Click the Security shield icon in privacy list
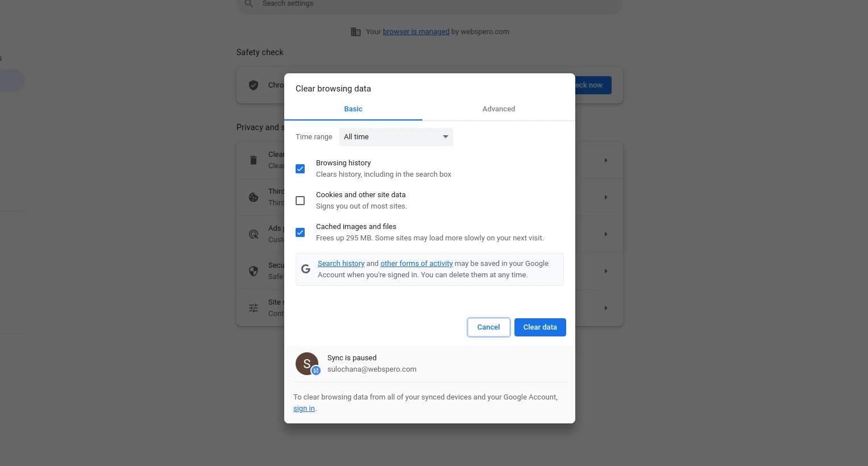 pos(254,271)
